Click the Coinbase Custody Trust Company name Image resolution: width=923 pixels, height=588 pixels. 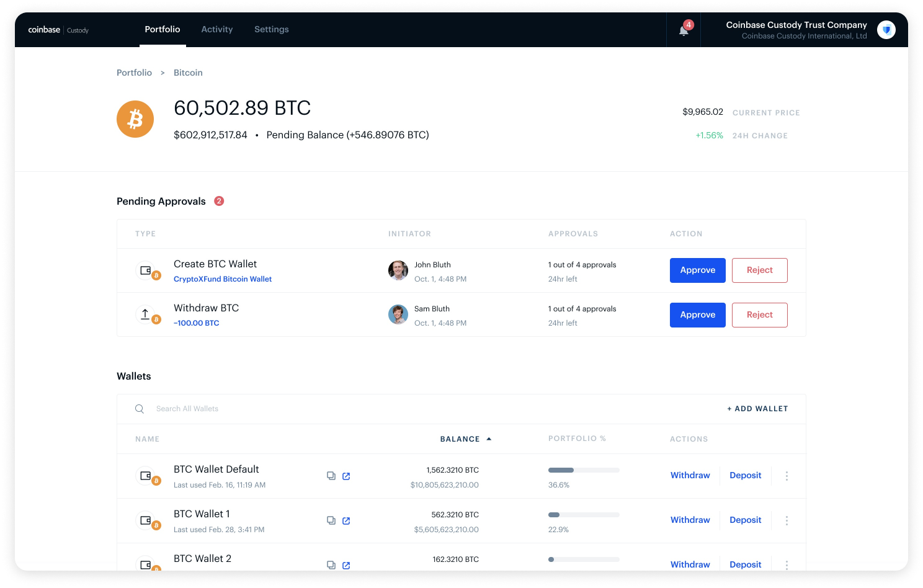(796, 25)
